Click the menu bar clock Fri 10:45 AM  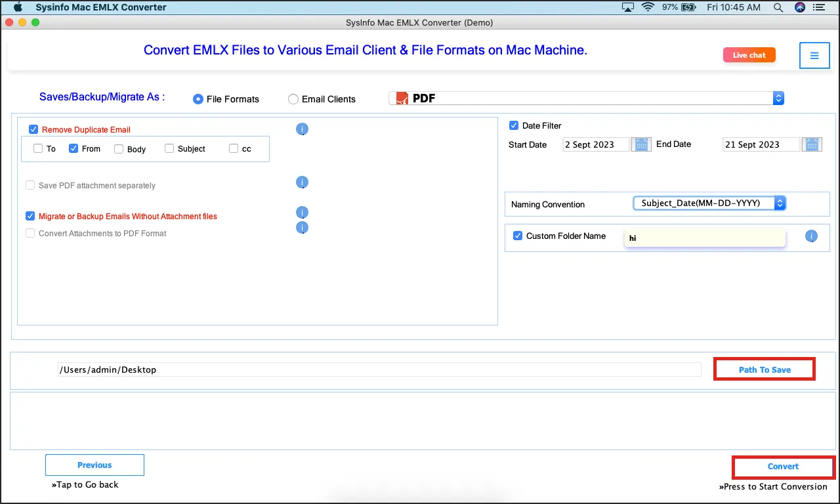(x=734, y=7)
